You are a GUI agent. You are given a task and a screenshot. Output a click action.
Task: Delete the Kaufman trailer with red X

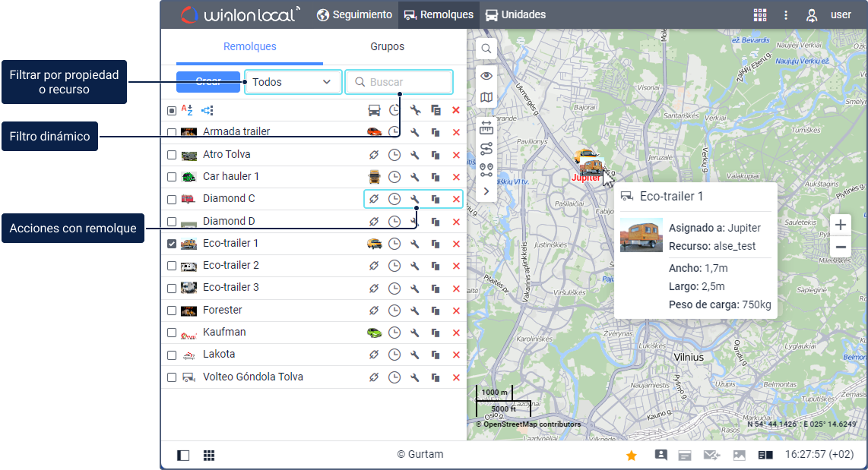[x=456, y=333]
